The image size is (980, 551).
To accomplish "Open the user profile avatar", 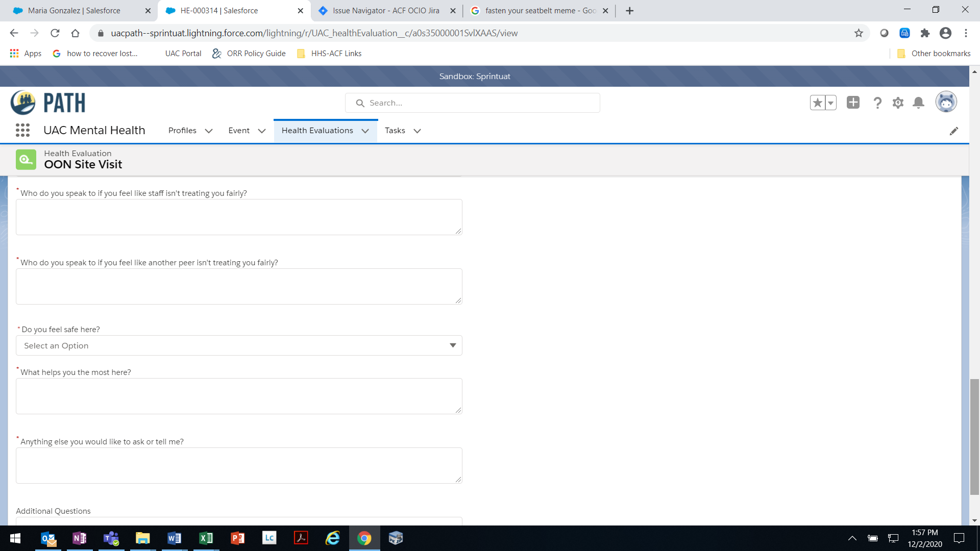I will click(x=946, y=102).
